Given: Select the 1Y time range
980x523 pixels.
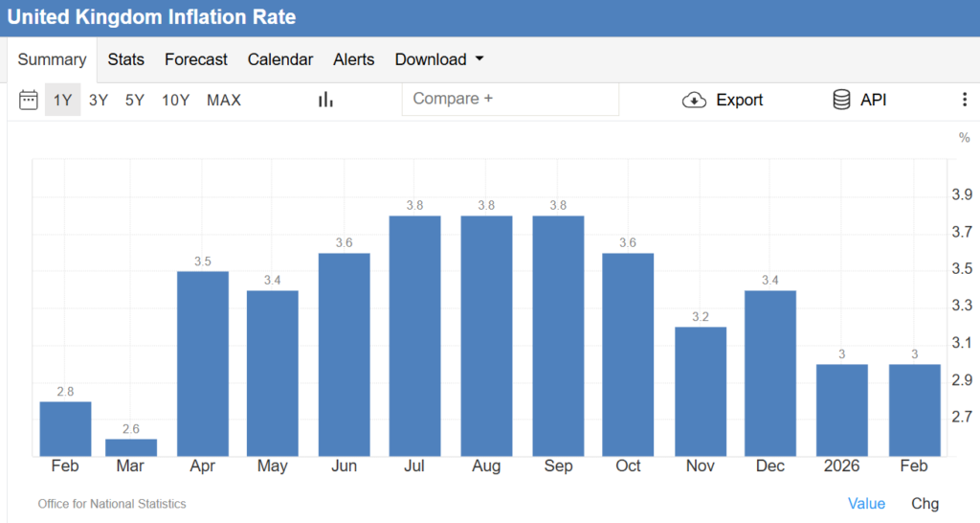Looking at the screenshot, I should pyautogui.click(x=62, y=100).
